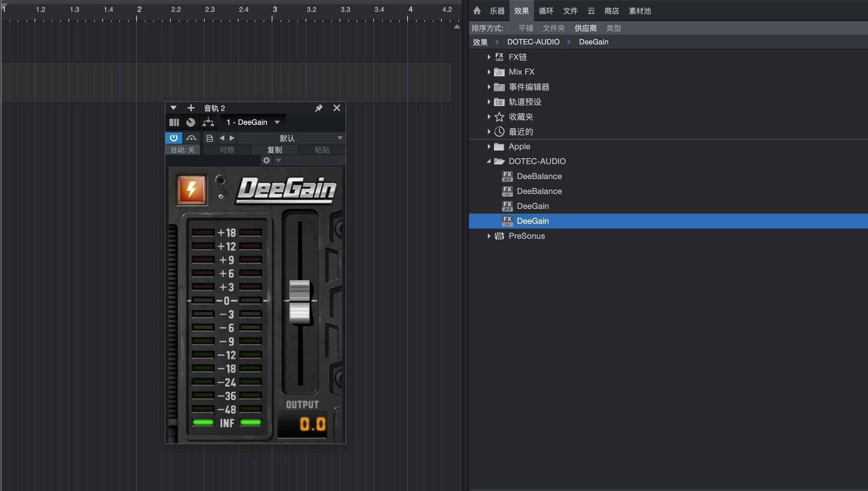
Task: Switch to the 云 tab
Action: pyautogui.click(x=591, y=11)
